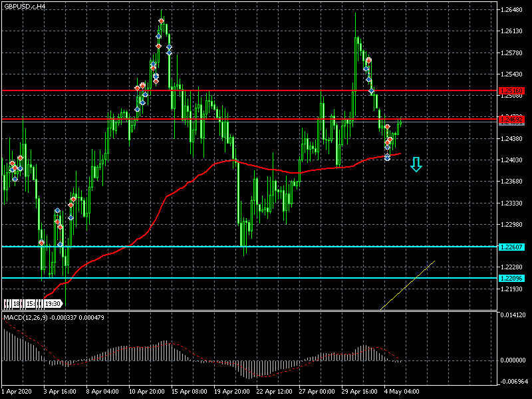Click the MACD 0.000000 scale value
The height and width of the screenshot is (399, 532).
click(x=513, y=360)
